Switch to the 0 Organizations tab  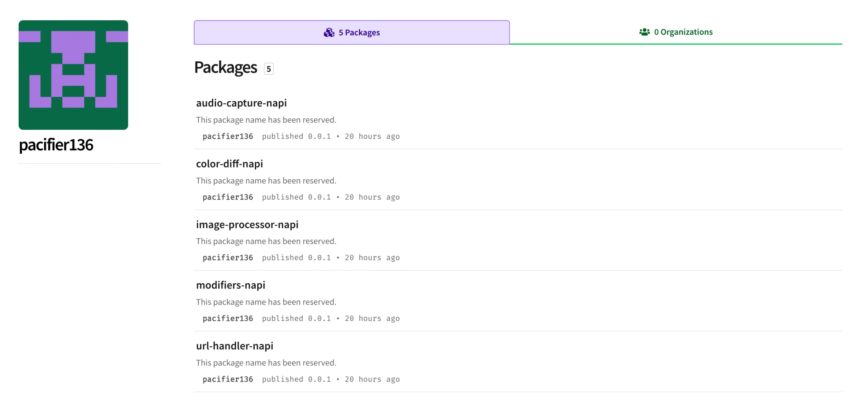(675, 32)
